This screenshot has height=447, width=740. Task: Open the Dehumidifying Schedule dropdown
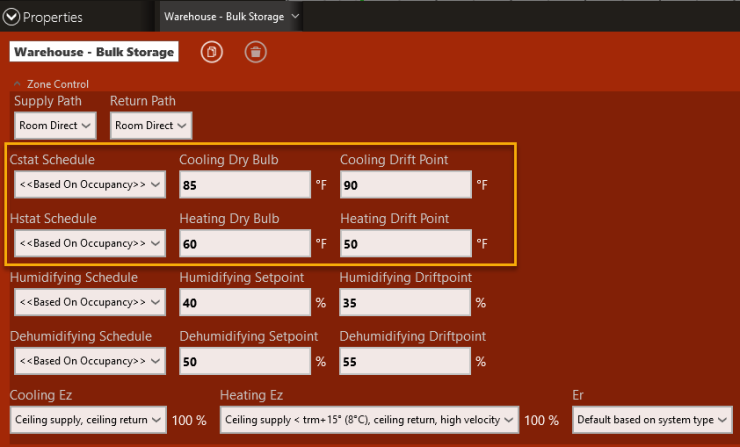pos(90,361)
